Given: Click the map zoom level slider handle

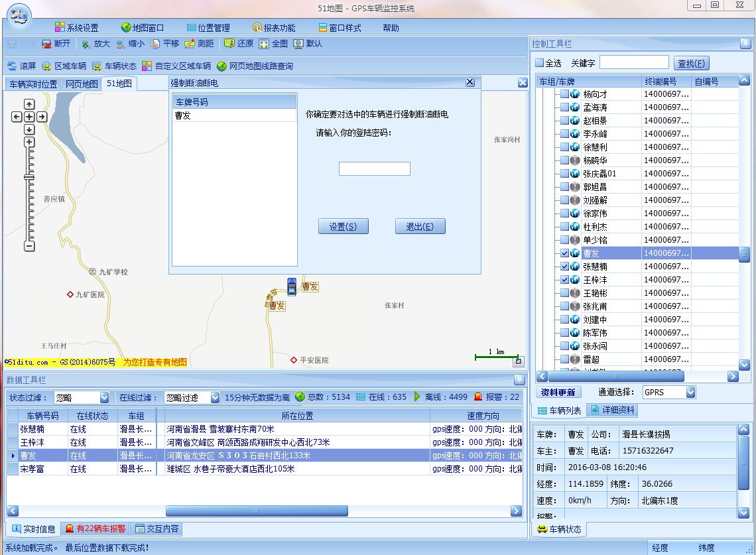Looking at the screenshot, I should click(29, 177).
